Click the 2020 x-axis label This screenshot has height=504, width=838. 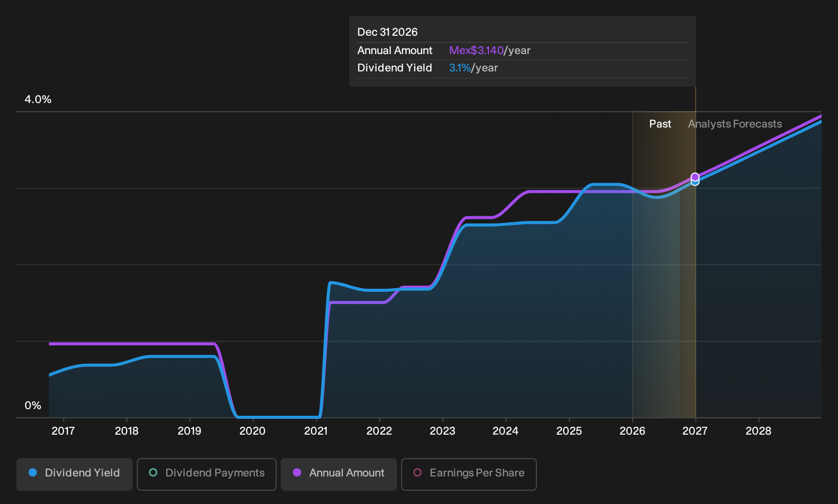click(x=253, y=431)
